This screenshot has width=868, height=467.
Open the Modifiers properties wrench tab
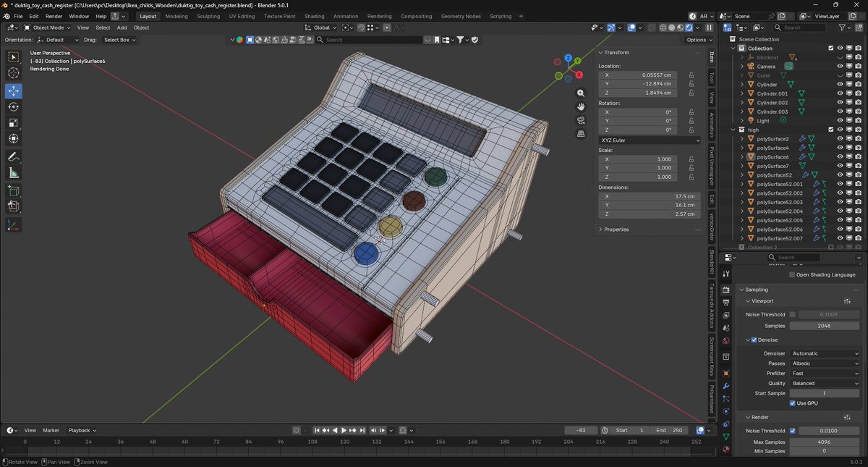coord(726,387)
